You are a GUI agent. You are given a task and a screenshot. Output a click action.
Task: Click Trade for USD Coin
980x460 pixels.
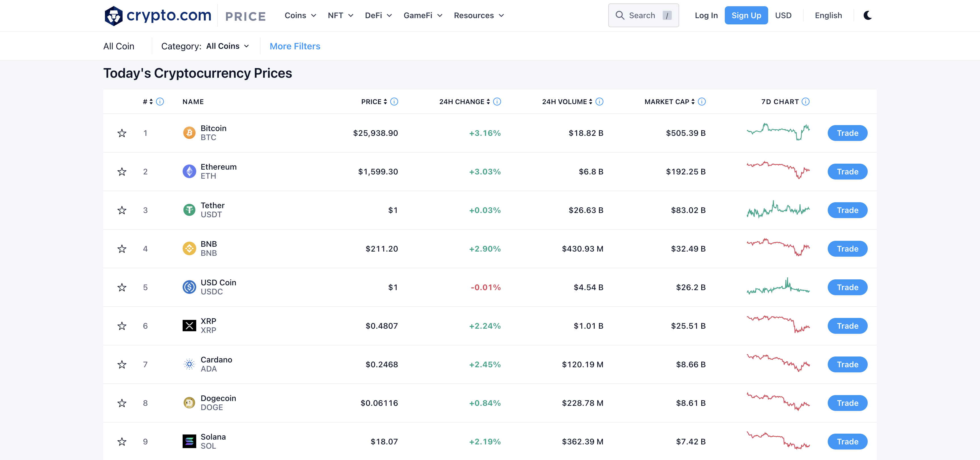tap(847, 287)
